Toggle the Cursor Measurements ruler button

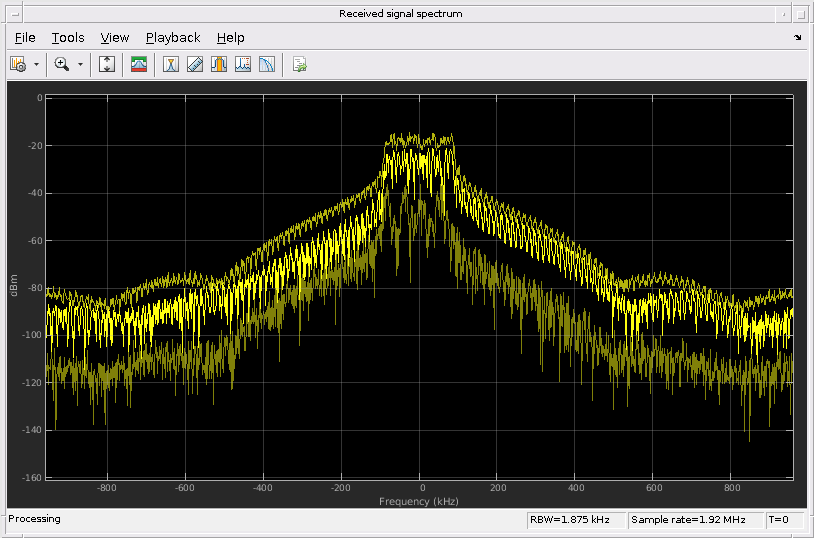(195, 64)
